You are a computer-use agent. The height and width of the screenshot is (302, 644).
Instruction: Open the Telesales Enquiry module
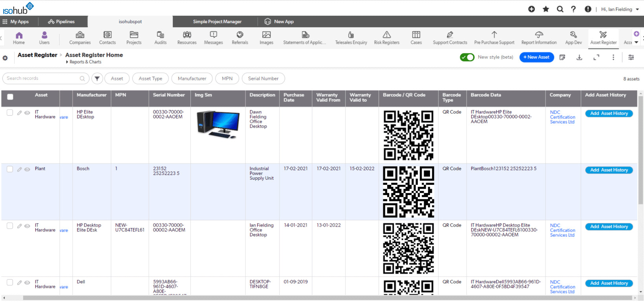(351, 38)
